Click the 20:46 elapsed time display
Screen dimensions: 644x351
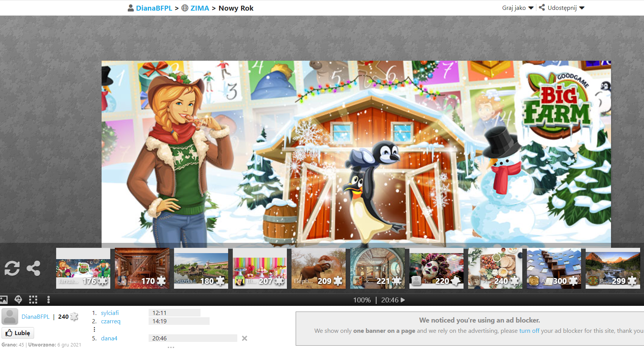tap(390, 300)
